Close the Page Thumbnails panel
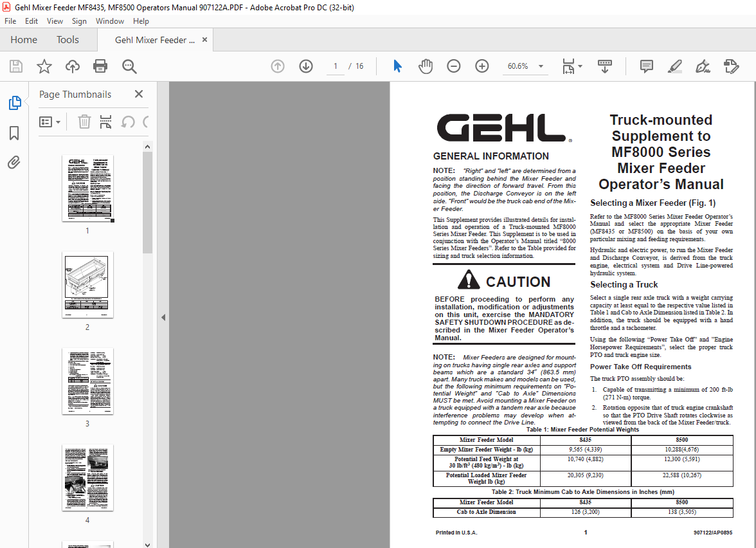The width and height of the screenshot is (756, 548). (x=139, y=94)
